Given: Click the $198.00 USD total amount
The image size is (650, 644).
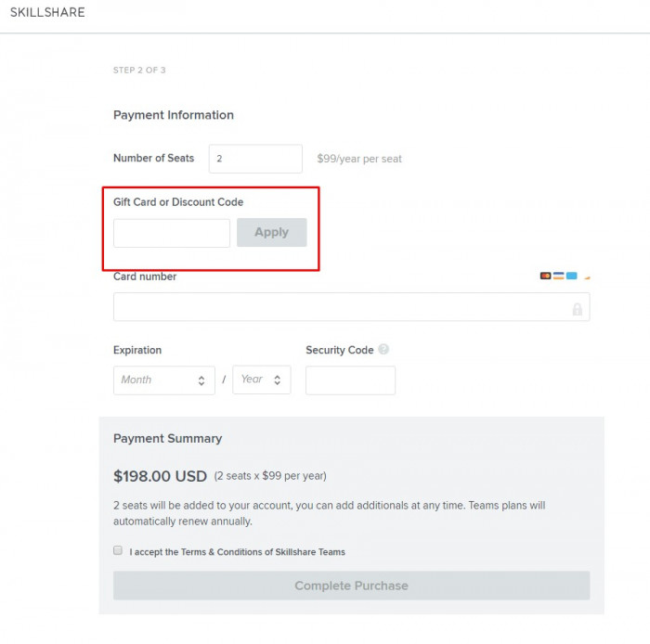Looking at the screenshot, I should [x=160, y=476].
